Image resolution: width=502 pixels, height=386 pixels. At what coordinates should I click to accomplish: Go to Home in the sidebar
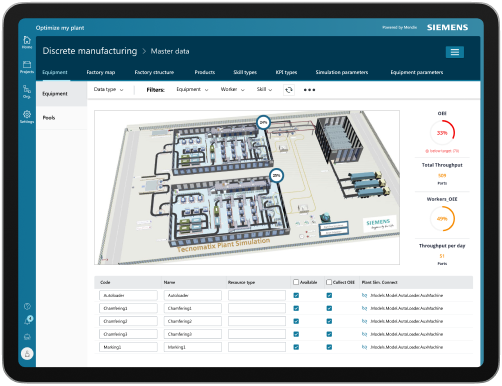(x=27, y=42)
